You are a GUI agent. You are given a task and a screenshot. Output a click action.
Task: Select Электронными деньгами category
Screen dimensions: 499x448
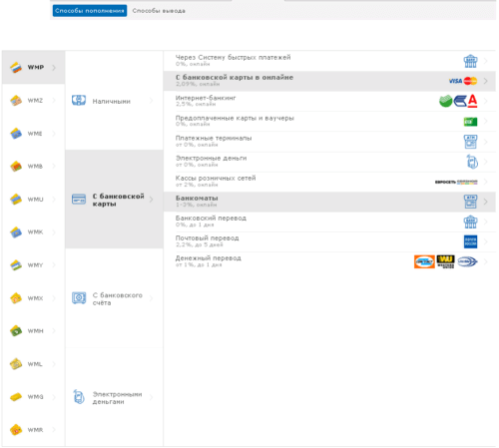114,397
